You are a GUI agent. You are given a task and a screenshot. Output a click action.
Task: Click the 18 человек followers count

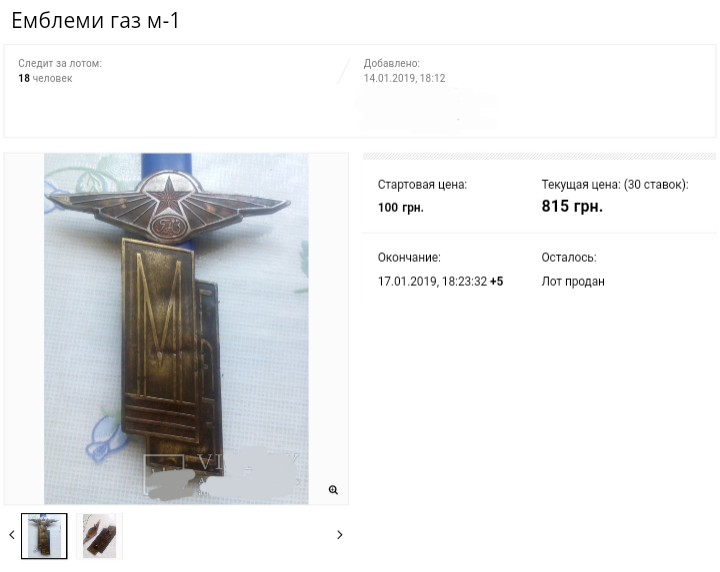45,79
